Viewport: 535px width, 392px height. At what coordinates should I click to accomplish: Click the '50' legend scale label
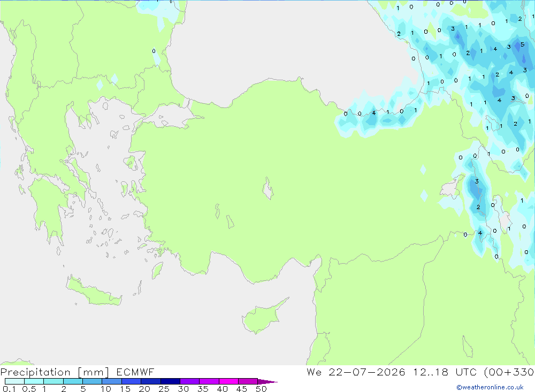(262, 389)
